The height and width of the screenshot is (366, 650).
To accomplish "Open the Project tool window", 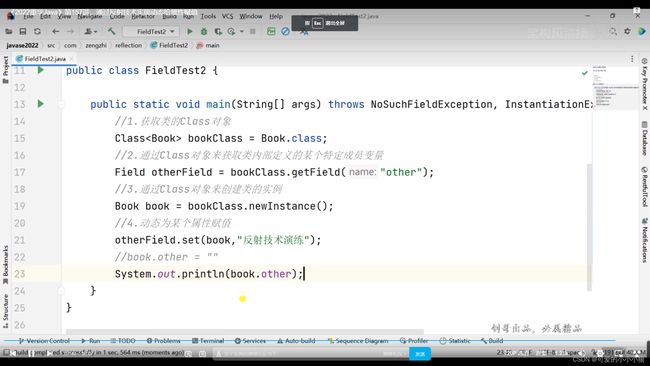I will [5, 70].
